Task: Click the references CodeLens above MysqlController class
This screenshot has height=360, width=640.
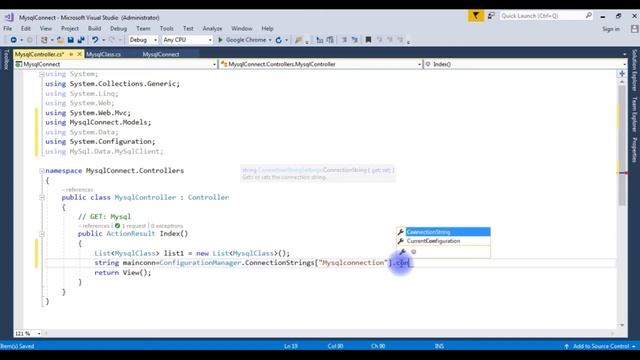Action: tap(78, 190)
